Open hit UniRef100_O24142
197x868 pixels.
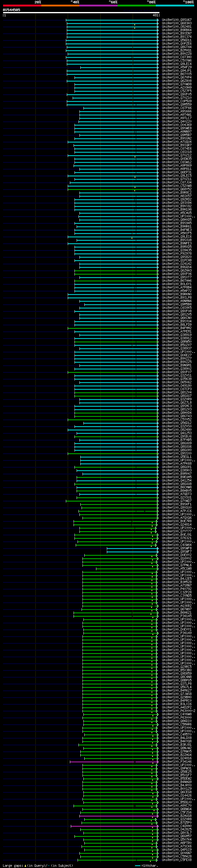click(x=177, y=264)
